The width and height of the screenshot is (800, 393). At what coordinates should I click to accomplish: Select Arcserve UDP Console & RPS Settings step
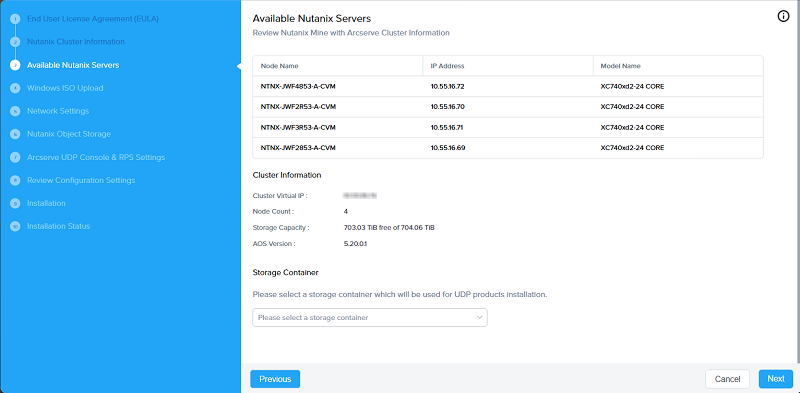tap(96, 157)
